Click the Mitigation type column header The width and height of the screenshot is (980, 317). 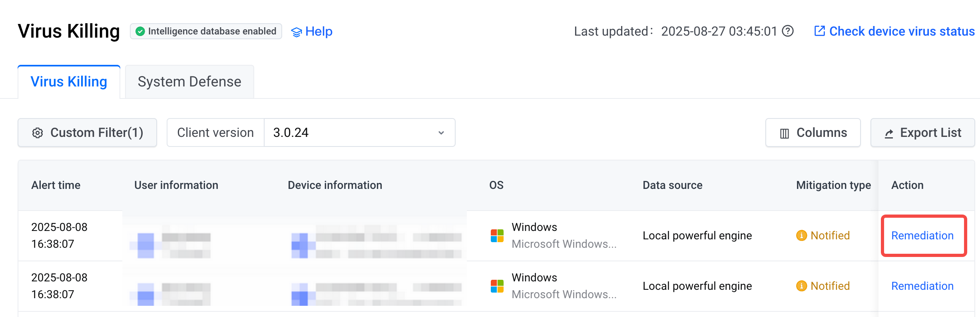833,185
